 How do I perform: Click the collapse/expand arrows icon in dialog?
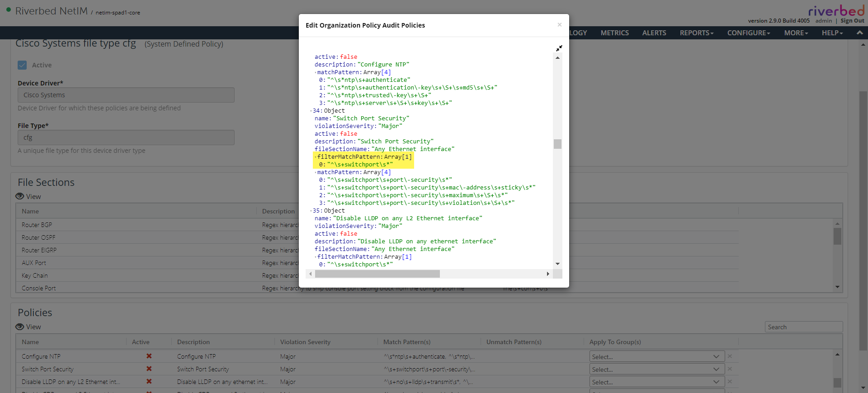559,48
